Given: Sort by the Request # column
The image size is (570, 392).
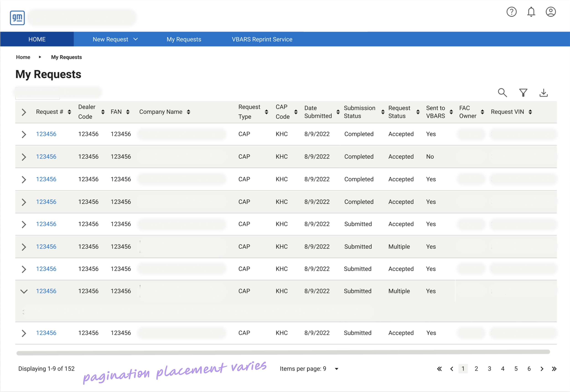Looking at the screenshot, I should [x=70, y=112].
